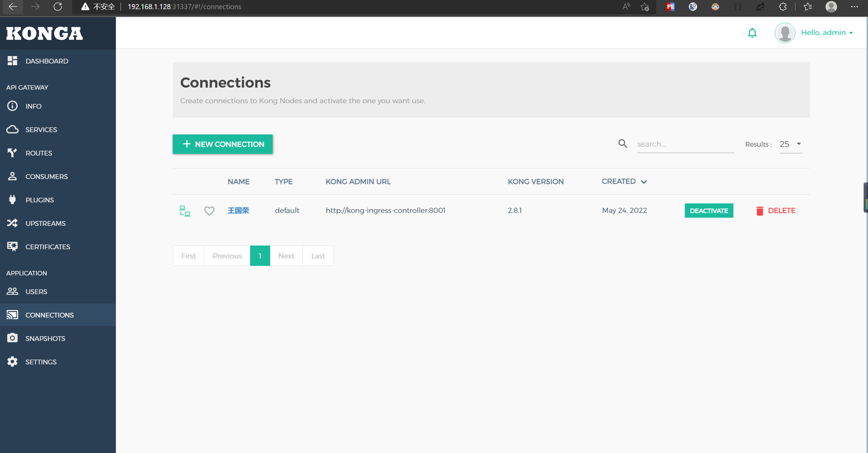
Task: Click the Plugins plug icon
Action: (12, 200)
